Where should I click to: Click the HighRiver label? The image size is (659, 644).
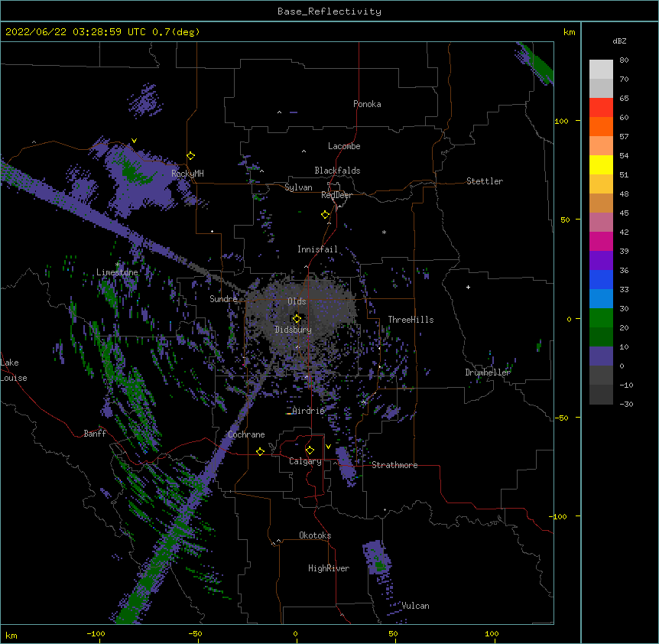[329, 568]
